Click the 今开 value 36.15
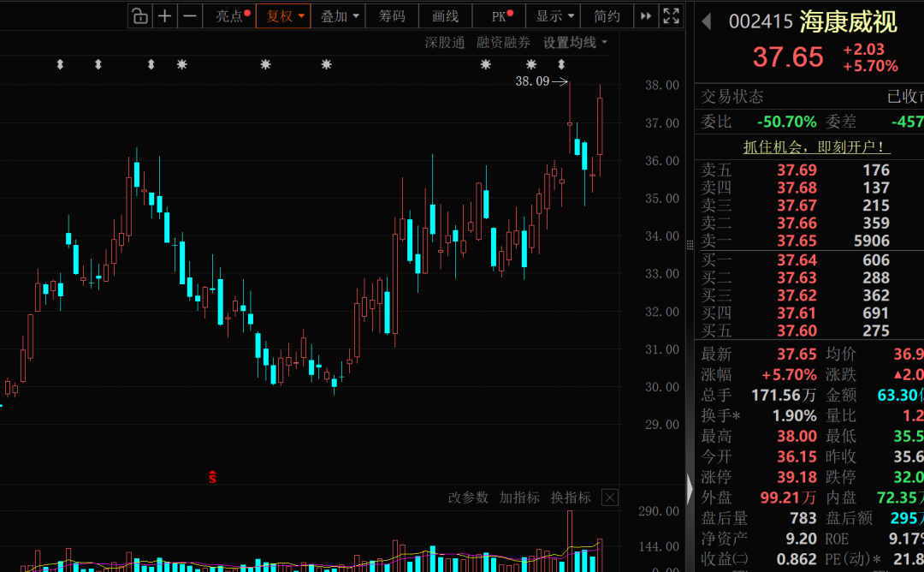 pos(797,456)
